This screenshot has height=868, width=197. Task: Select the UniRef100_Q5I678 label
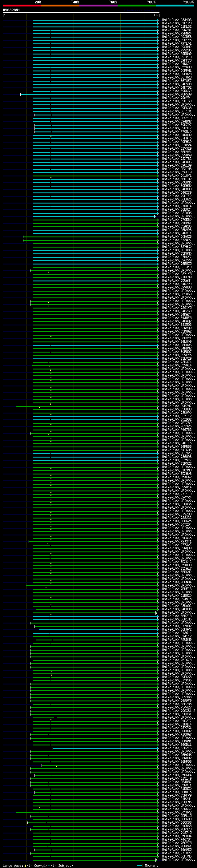(177, 660)
